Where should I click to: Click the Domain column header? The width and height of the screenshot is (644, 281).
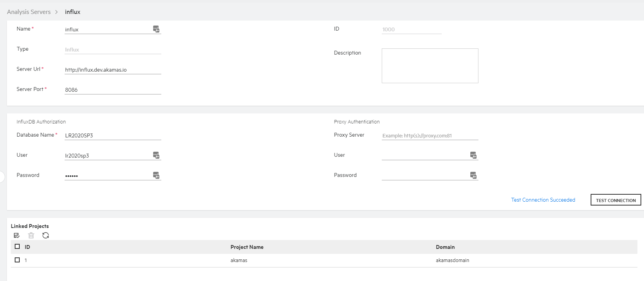445,247
